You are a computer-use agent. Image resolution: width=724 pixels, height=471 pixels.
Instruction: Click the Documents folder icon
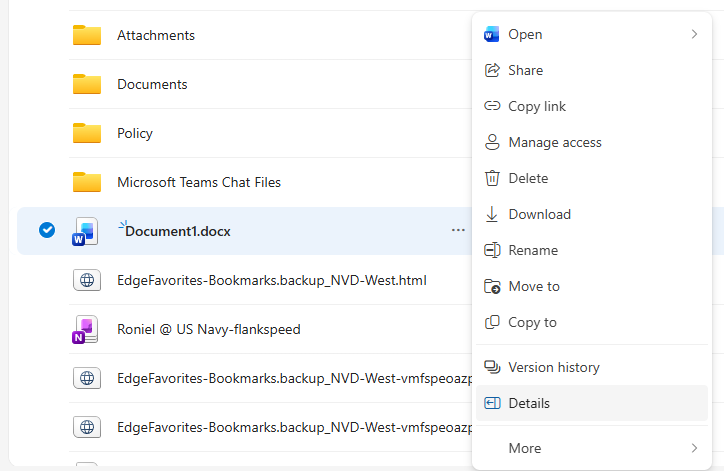click(87, 84)
